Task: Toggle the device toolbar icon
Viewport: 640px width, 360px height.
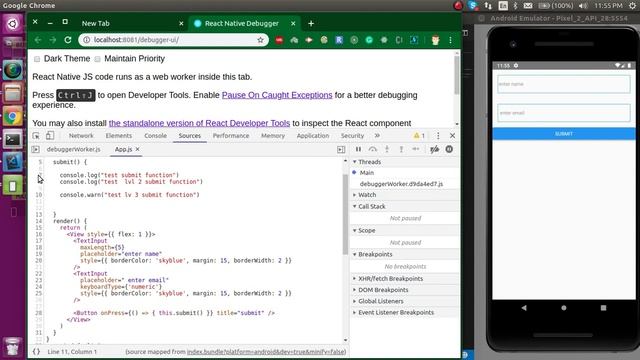Action: pyautogui.click(x=50, y=136)
